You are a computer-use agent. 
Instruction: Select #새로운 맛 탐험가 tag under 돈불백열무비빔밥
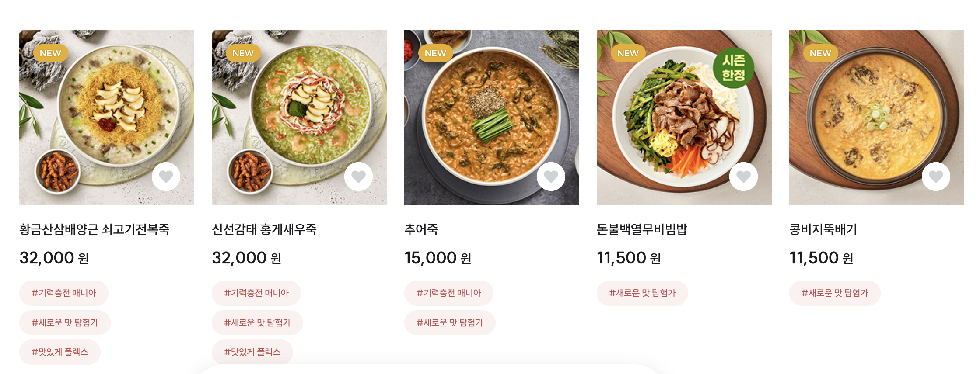(x=642, y=293)
